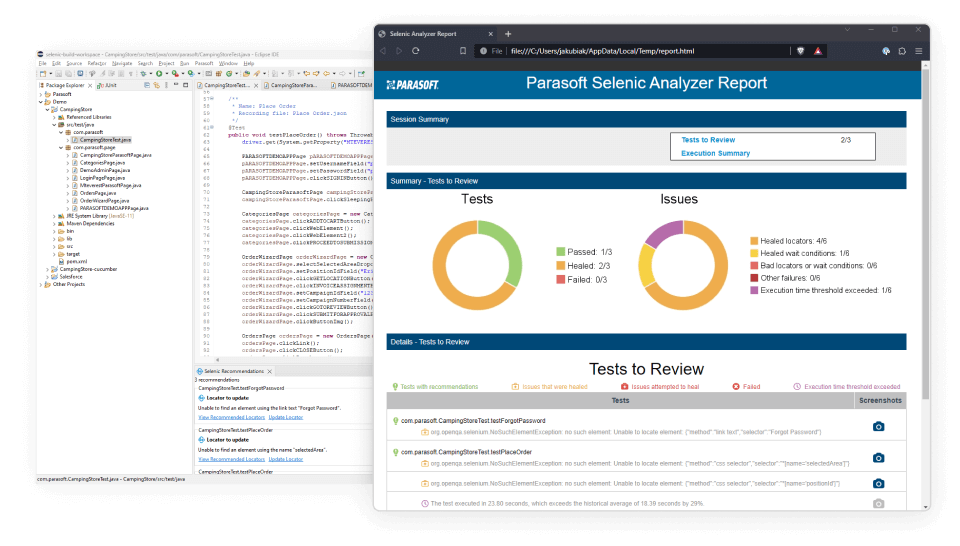960x546 pixels.
Task: Click Update Locator for selectedArea issue
Action: pos(285,459)
